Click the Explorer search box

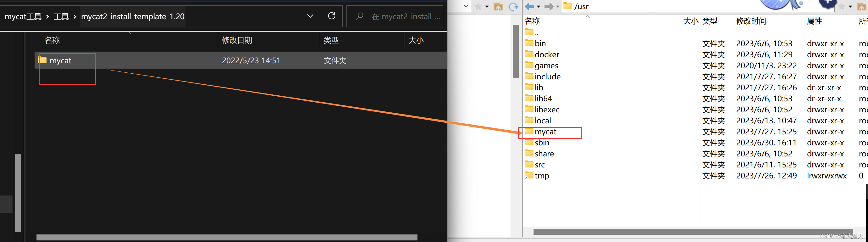(395, 16)
